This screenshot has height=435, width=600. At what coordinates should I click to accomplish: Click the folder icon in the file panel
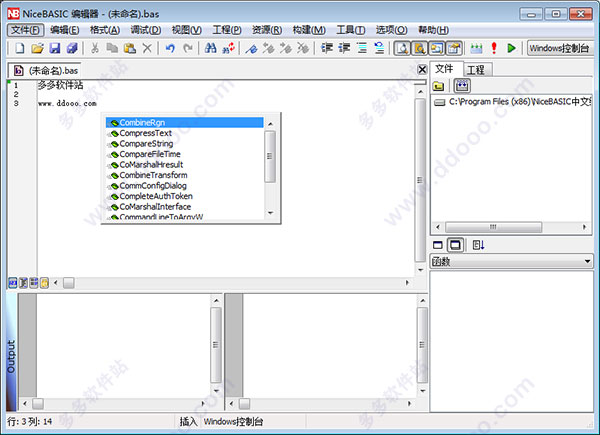[x=439, y=86]
